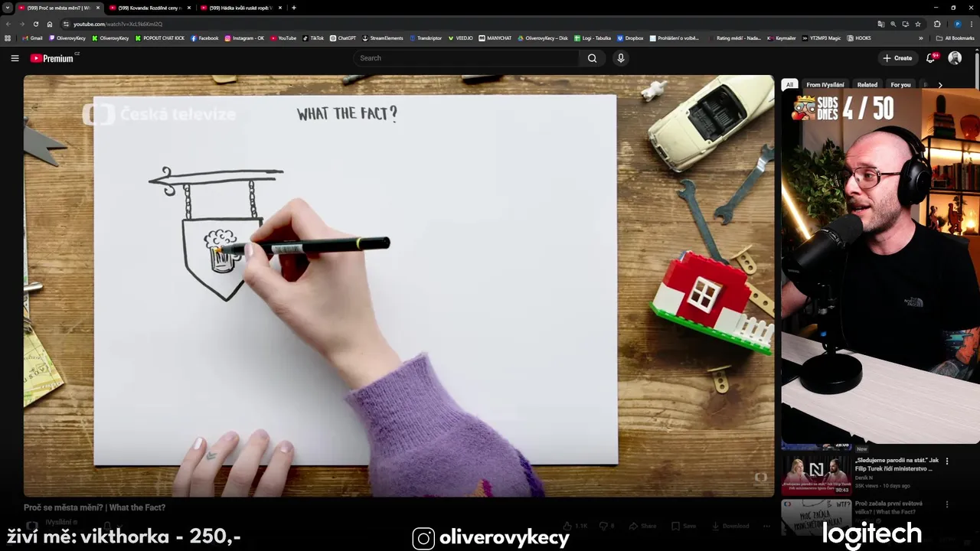The image size is (980, 551).
Task: Open Instagram - OK bookmark
Action: pos(244,37)
